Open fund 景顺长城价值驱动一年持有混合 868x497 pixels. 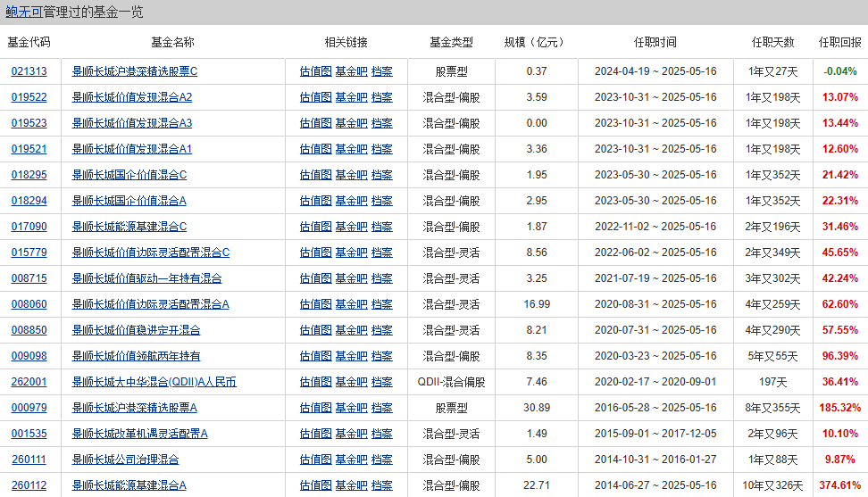146,278
